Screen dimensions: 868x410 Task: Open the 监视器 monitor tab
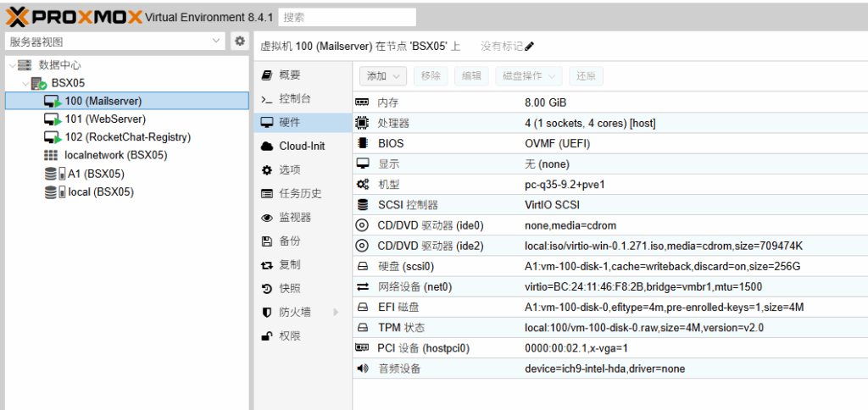pyautogui.click(x=303, y=218)
